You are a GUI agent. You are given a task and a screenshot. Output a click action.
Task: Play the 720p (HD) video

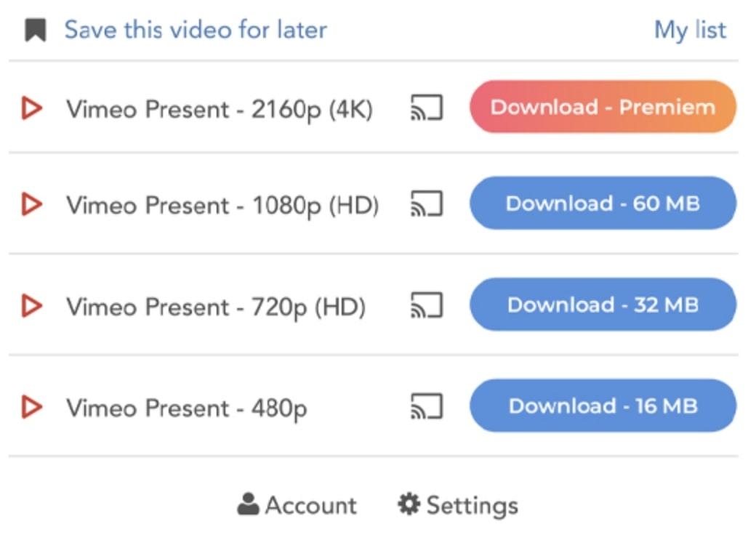tap(31, 306)
